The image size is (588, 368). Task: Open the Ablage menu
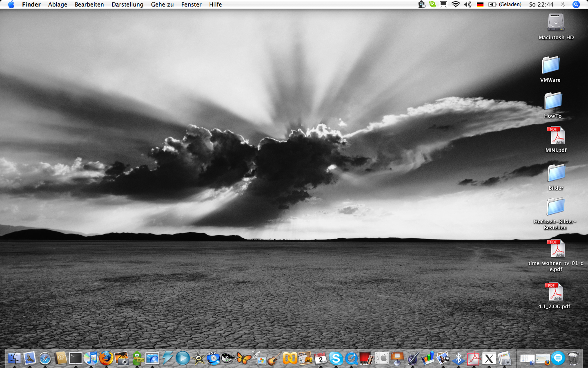click(58, 4)
